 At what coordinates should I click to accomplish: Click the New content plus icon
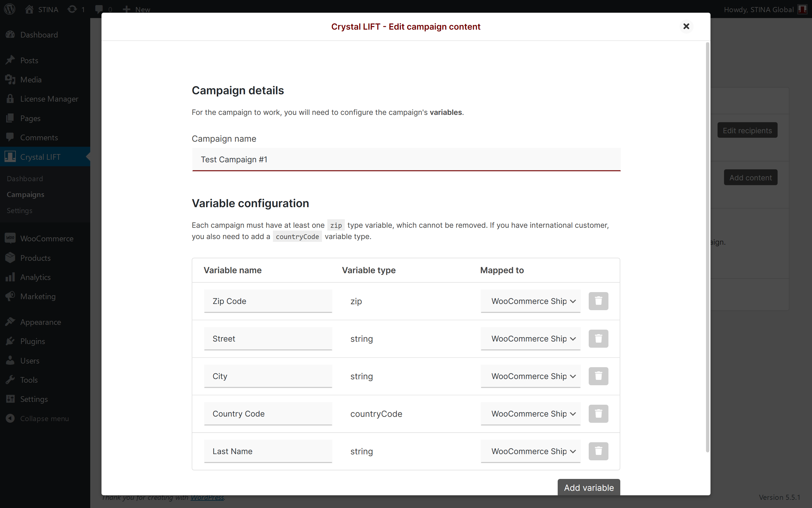click(127, 9)
